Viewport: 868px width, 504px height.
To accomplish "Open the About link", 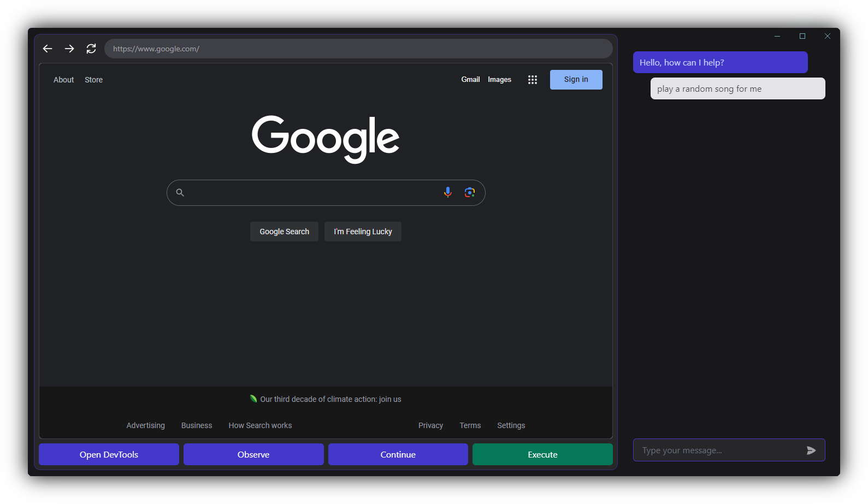I will click(63, 80).
